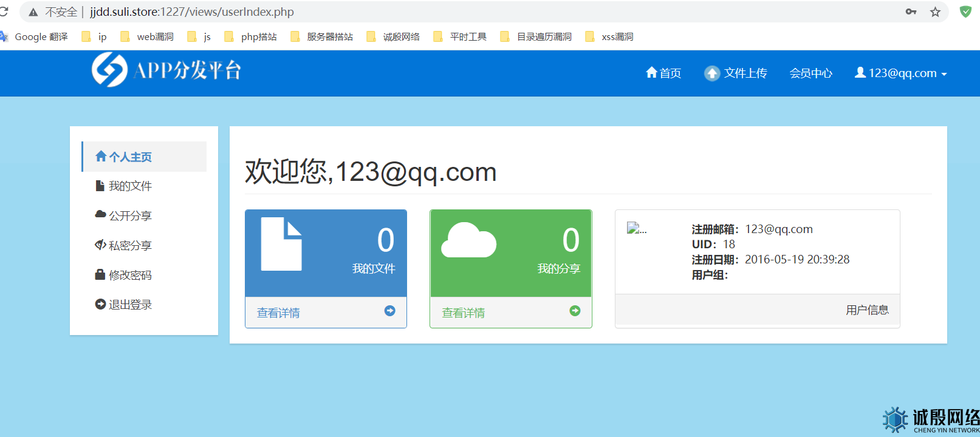The width and height of the screenshot is (980, 437).
Task: Open the 服务器搭站 bookmark folder
Action: pyautogui.click(x=322, y=36)
